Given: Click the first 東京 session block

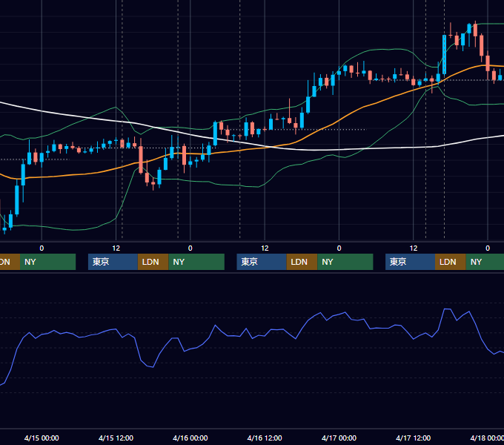Looking at the screenshot, I should 113,262.
